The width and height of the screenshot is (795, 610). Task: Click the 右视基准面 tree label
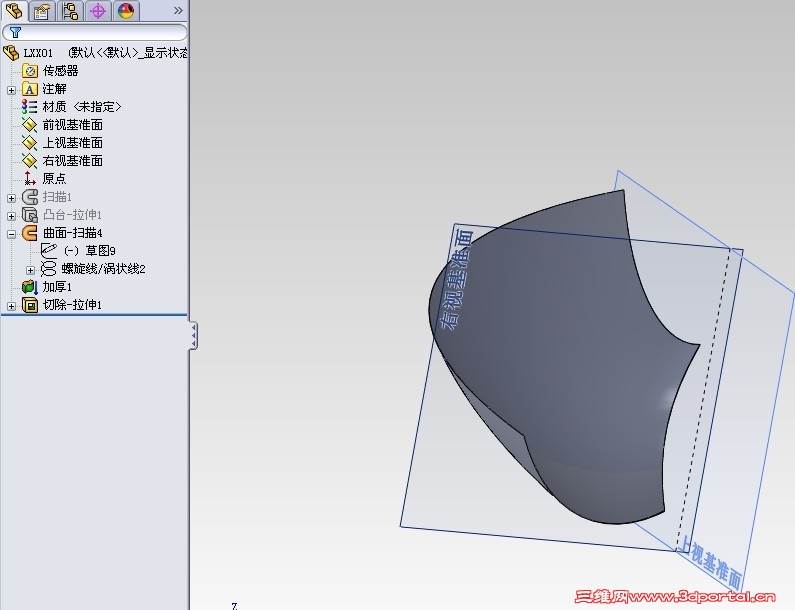(73, 161)
